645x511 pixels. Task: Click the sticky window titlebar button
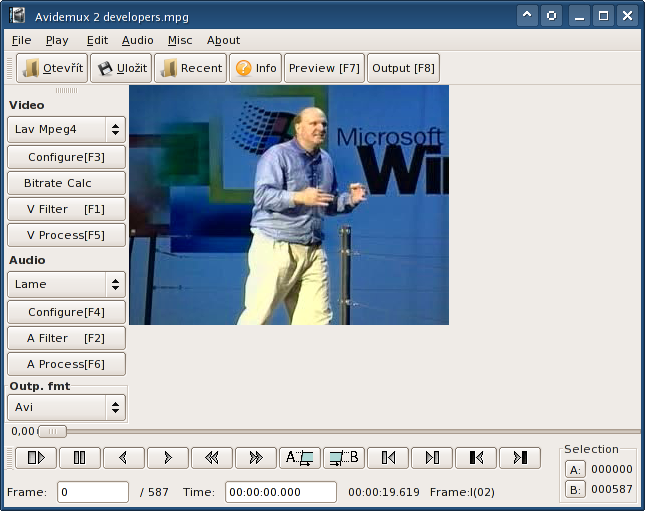coord(552,16)
